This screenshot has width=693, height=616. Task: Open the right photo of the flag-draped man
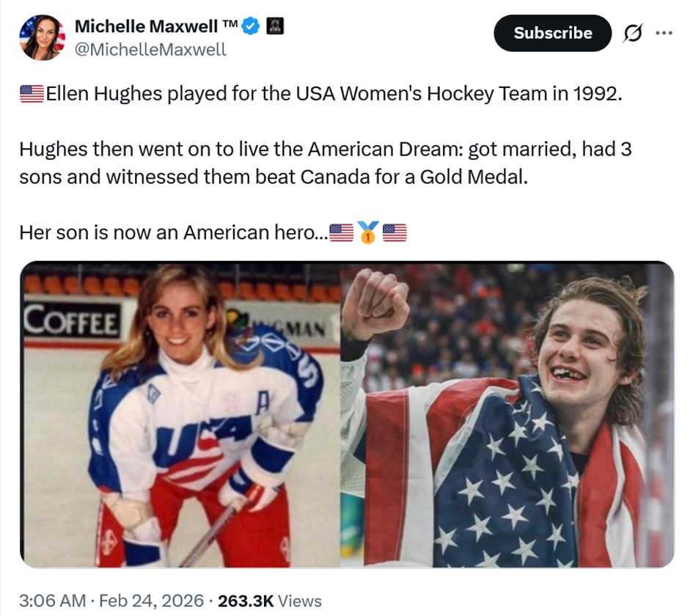pyautogui.click(x=507, y=414)
